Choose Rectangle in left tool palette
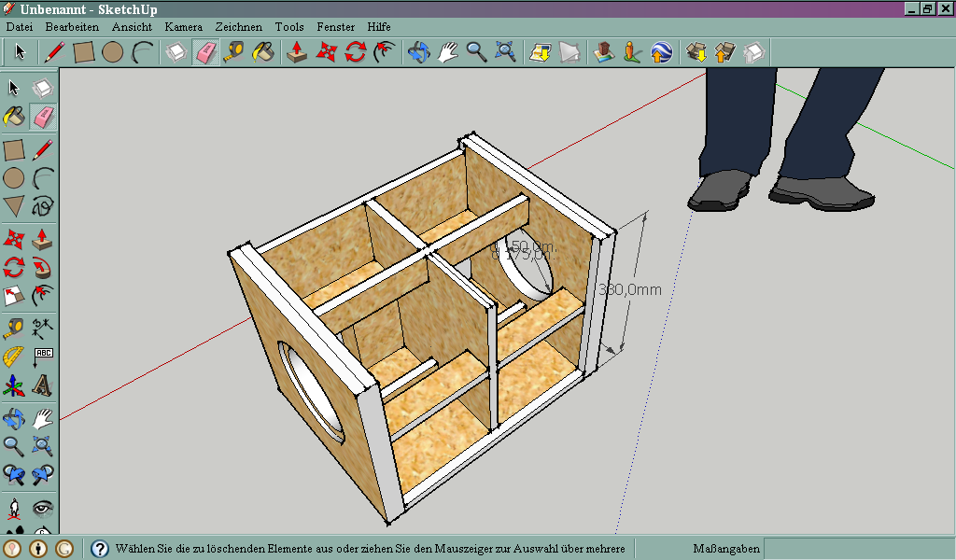This screenshot has height=560, width=956. (x=14, y=150)
